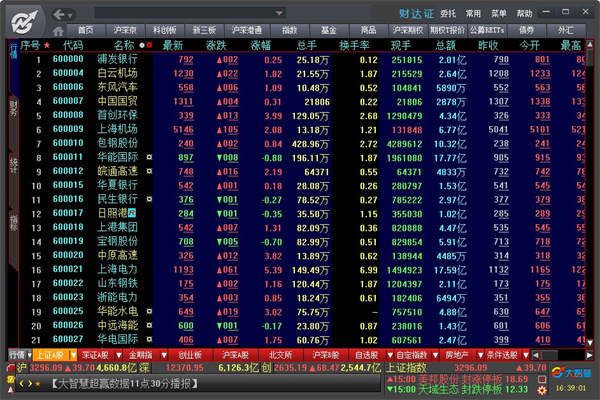Screen dimensions: 600x400
Task: Select the 北交所 bottom tab
Action: point(280,355)
